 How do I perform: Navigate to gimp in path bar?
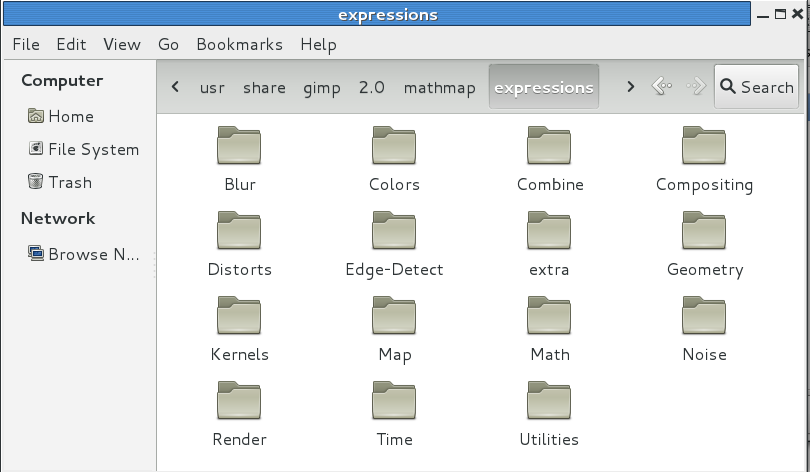321,87
